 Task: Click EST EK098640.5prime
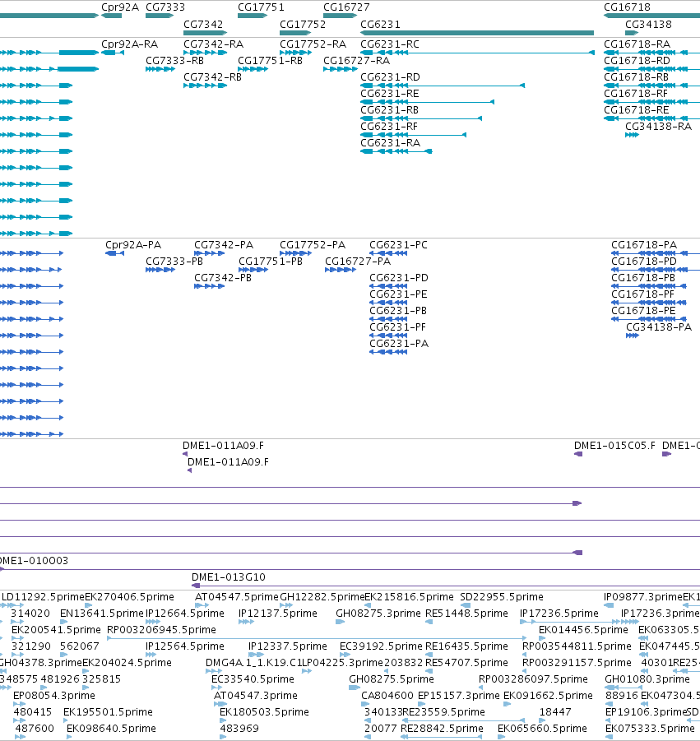(x=111, y=728)
